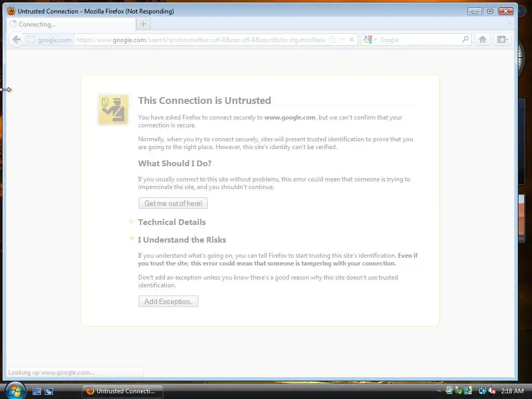Bookmark this page with the star icon
Viewport: 532px width, 399px height.
pos(333,39)
